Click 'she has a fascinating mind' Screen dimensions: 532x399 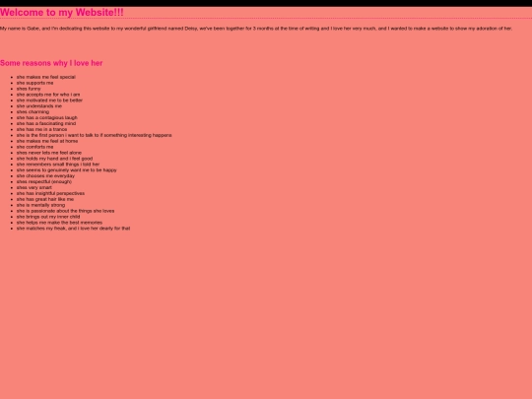(46, 123)
